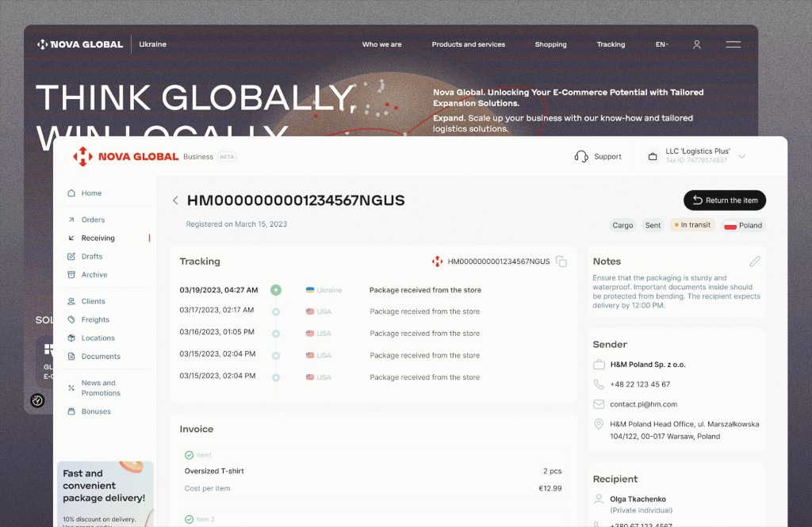Click recipient name Olga Tkachenko
The height and width of the screenshot is (527, 812).
tap(638, 499)
